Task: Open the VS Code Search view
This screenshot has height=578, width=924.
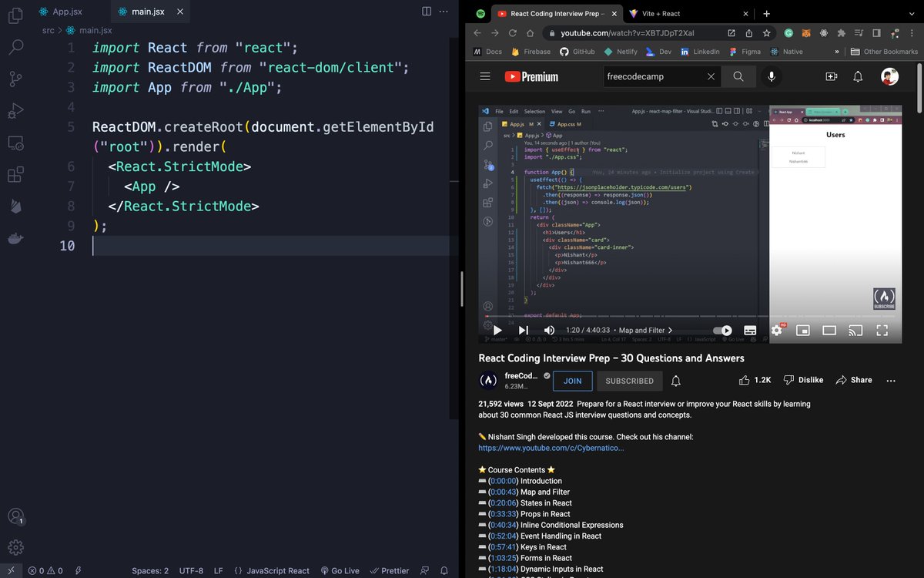Action: [15, 47]
